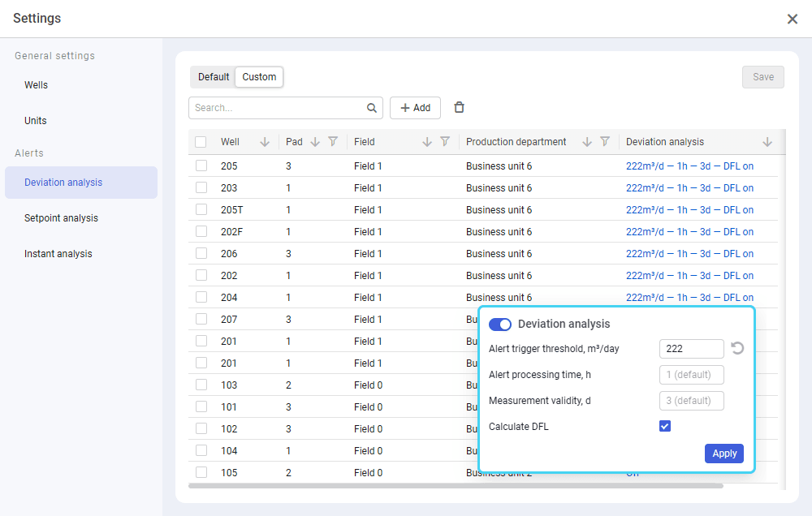Click the Save button

click(762, 76)
